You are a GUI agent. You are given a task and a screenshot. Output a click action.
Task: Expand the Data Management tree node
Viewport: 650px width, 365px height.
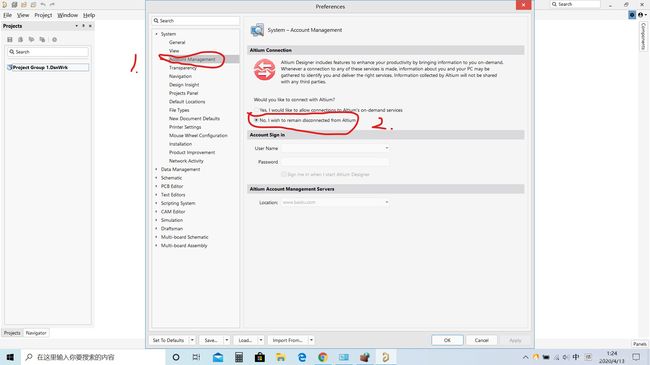click(x=157, y=169)
